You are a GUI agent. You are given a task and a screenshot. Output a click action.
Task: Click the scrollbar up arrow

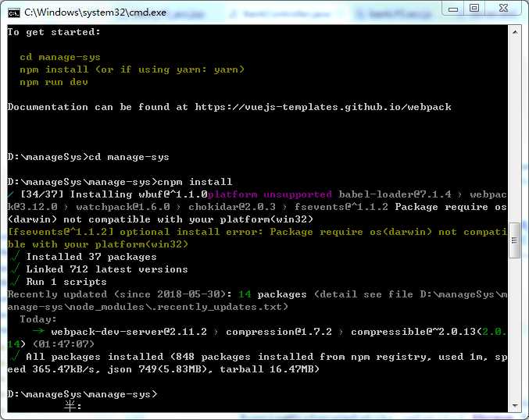[x=515, y=32]
